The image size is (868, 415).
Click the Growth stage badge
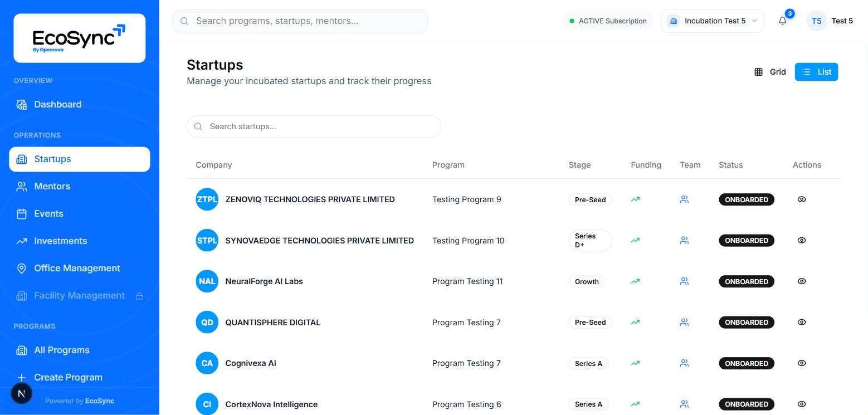pos(587,281)
